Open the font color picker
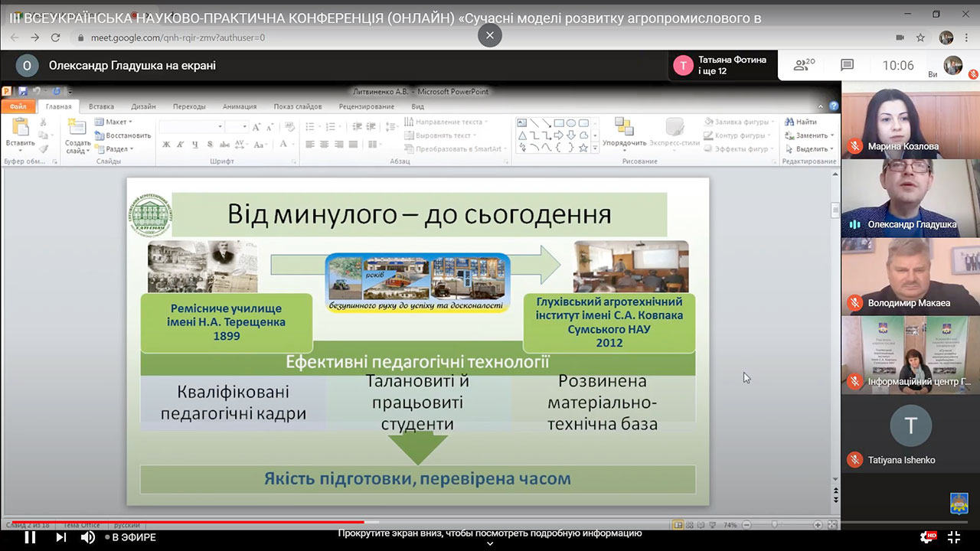This screenshot has height=551, width=980. [286, 145]
